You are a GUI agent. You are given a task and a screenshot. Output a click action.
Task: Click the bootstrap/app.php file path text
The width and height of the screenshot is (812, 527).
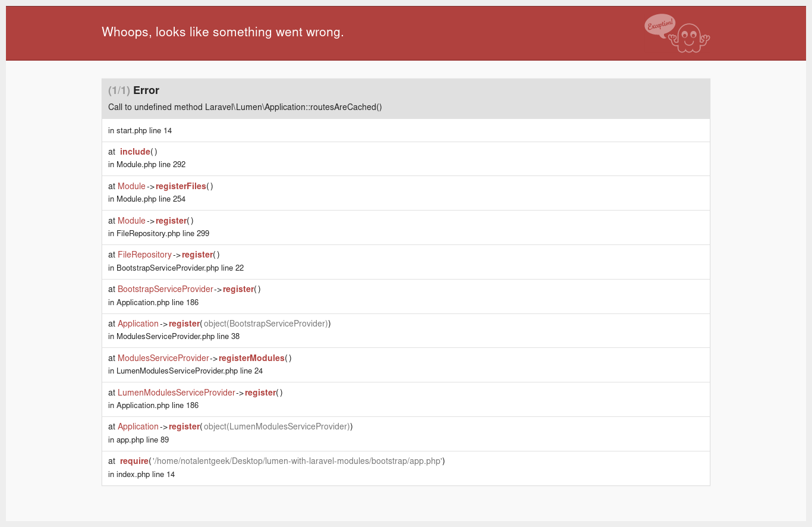pos(297,461)
